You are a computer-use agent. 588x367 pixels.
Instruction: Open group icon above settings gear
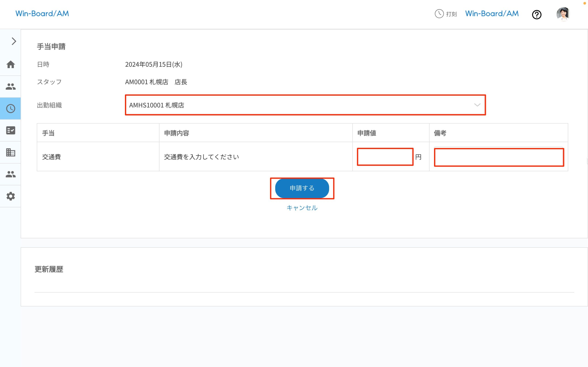10,174
